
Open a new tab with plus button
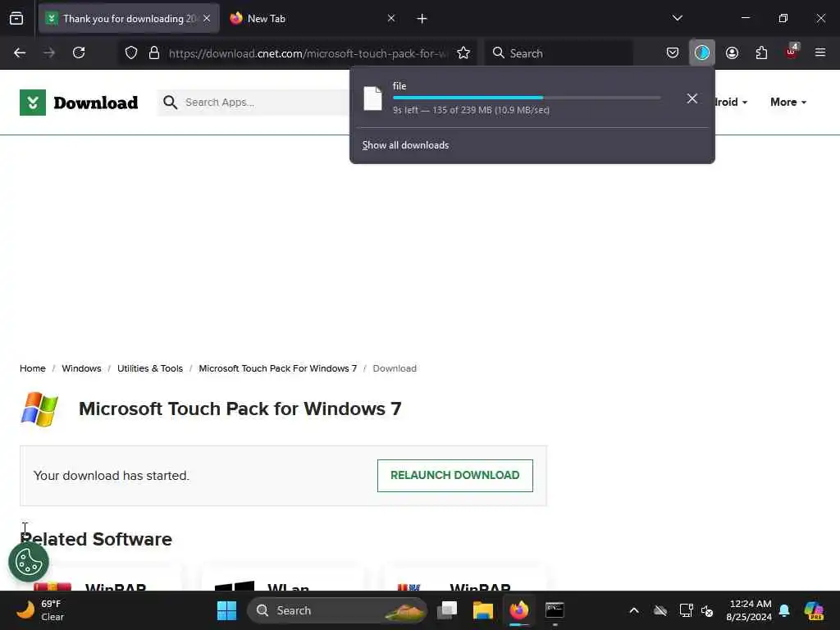pos(422,19)
